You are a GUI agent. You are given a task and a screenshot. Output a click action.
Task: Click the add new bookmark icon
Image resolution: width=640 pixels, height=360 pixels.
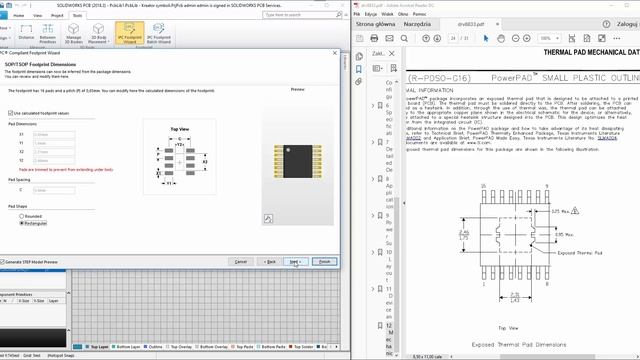[x=393, y=68]
